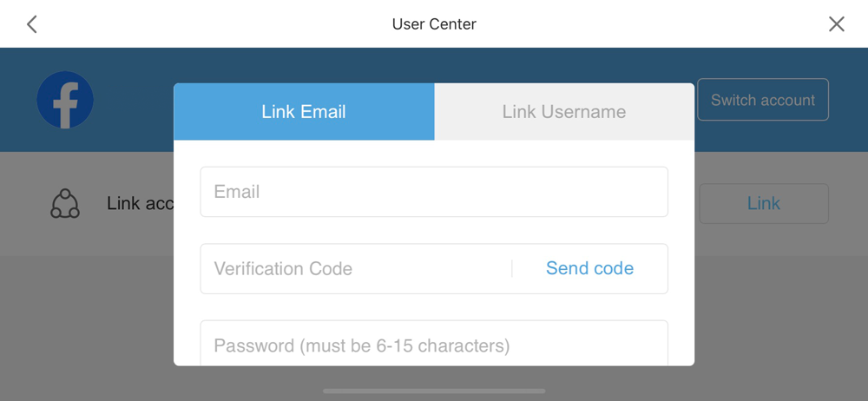This screenshot has width=868, height=401.
Task: Send the verification code
Action: [589, 269]
